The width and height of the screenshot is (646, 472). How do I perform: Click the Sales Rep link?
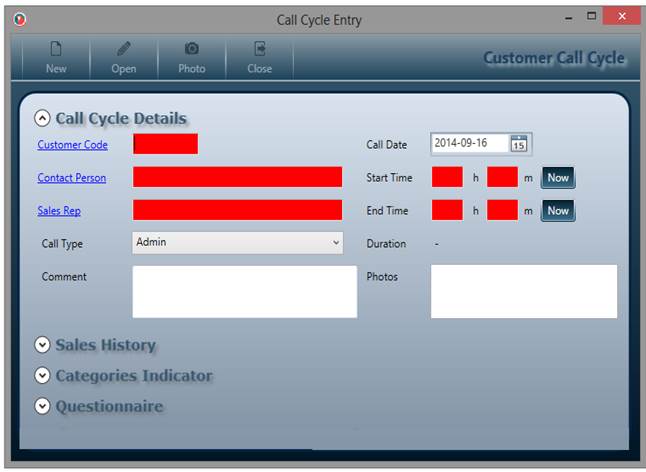pyautogui.click(x=59, y=211)
